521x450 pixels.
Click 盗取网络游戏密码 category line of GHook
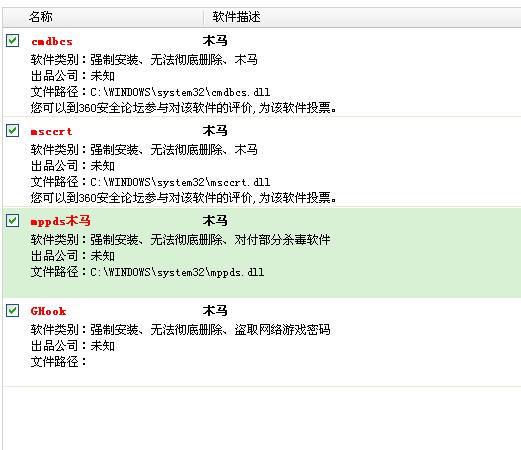point(180,330)
